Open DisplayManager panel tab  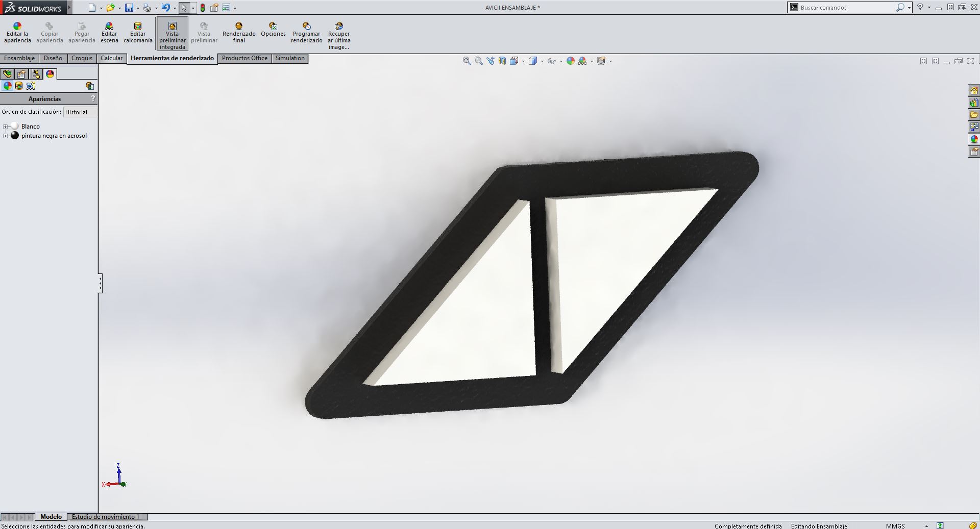[50, 74]
